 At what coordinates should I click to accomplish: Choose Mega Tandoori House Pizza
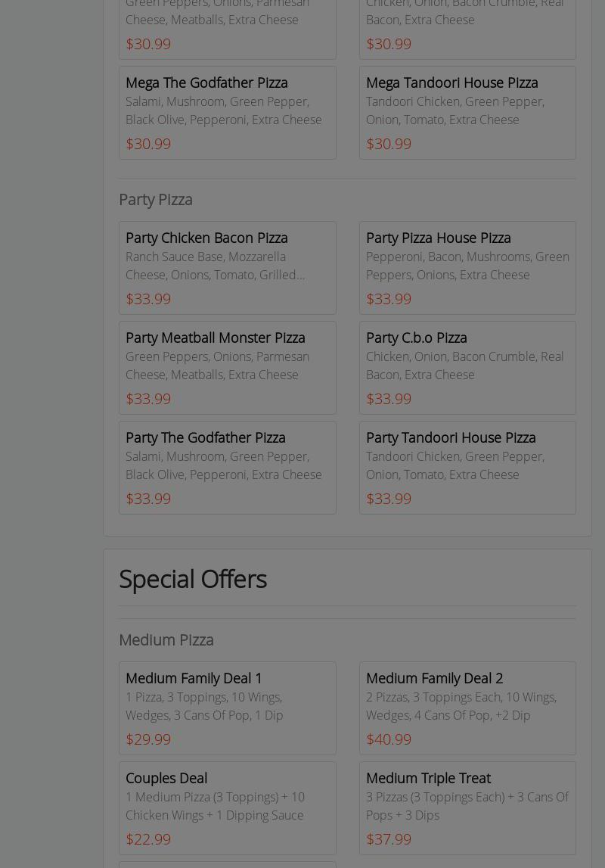tap(451, 82)
